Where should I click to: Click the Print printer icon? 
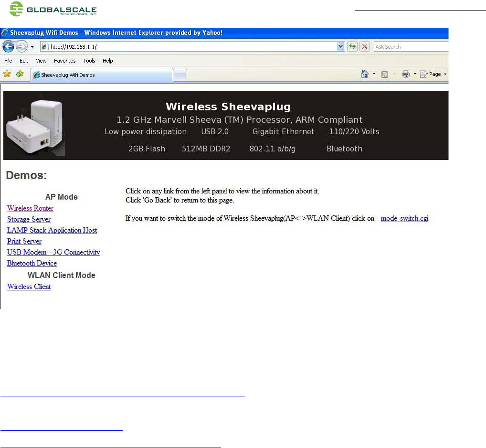406,74
